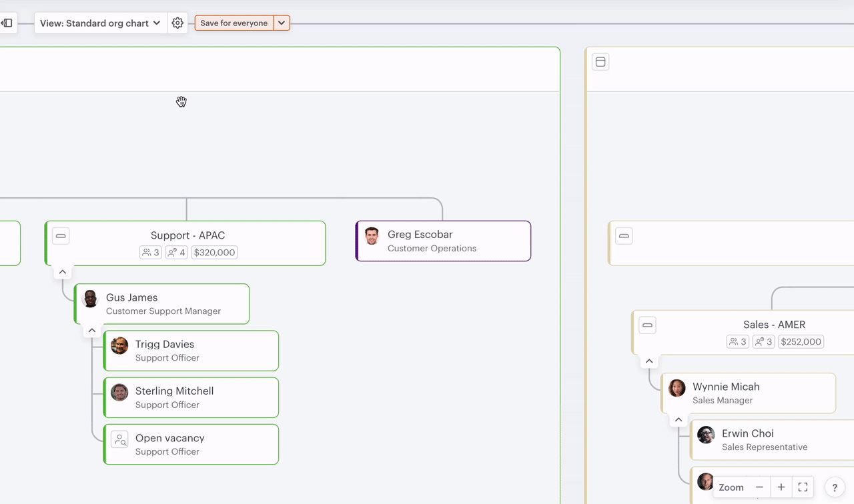Minimize the Sales - AMER group card
854x504 pixels.
click(647, 325)
